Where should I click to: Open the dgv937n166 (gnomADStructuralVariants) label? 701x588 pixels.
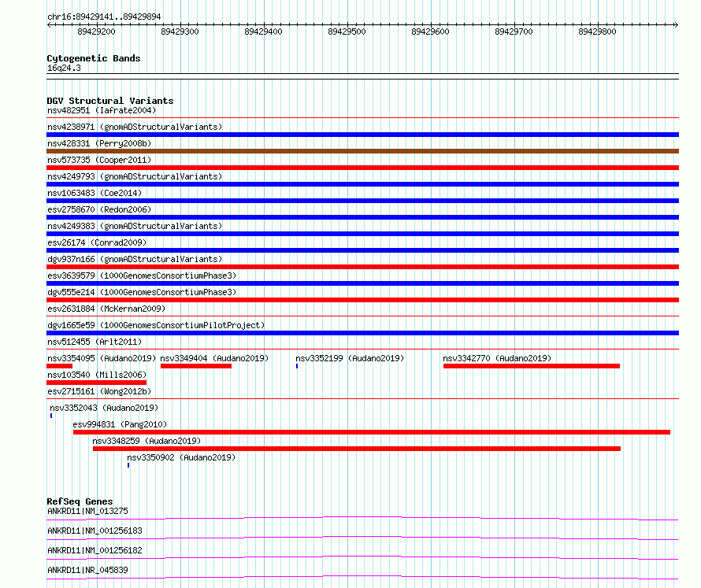tap(135, 259)
